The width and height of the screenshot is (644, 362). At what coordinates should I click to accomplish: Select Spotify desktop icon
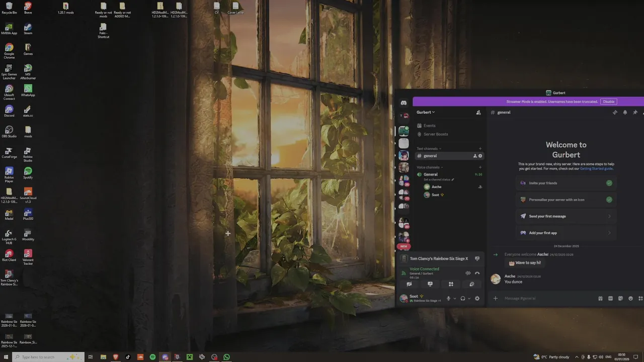point(28,173)
